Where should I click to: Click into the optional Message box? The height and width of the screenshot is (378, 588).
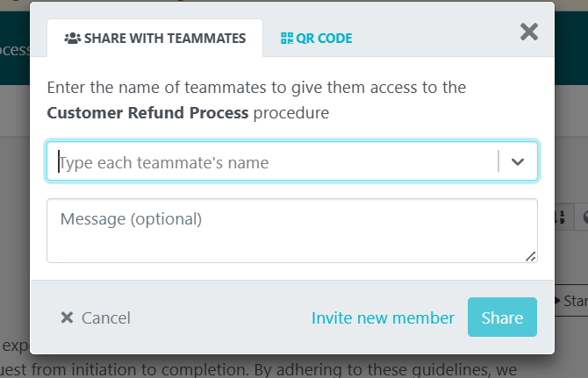(x=291, y=231)
